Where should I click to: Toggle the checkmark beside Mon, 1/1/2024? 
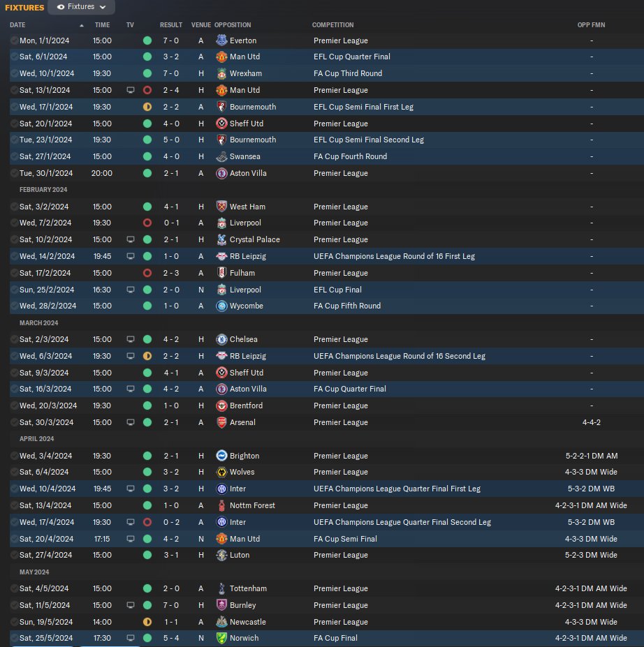15,40
